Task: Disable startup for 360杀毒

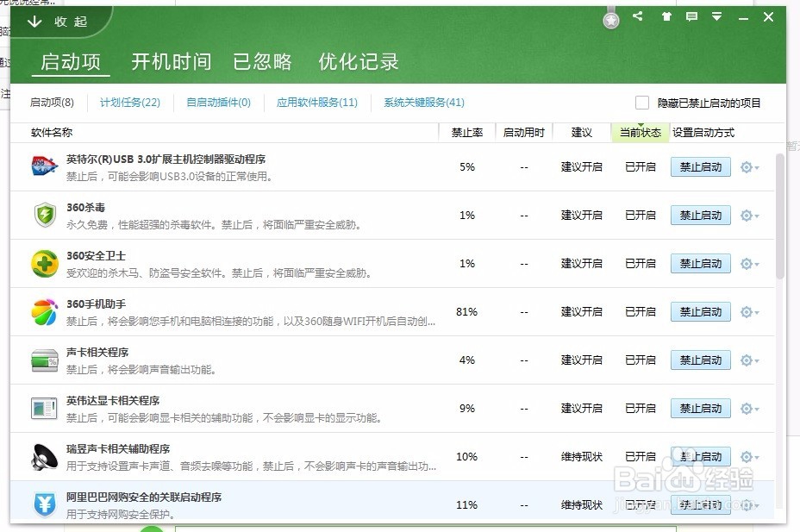Action: (x=701, y=216)
